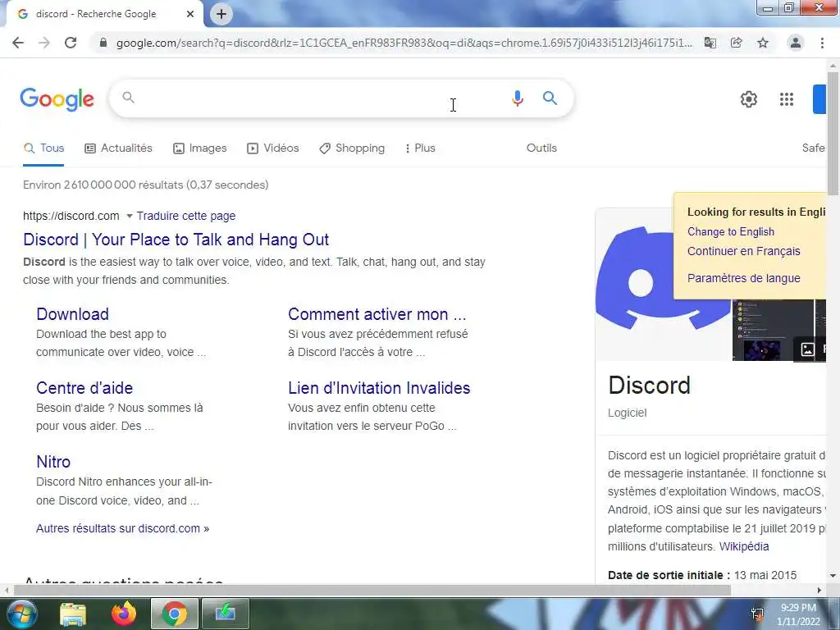840x630 pixels.
Task: Click the scroll right arrow of horizontal scrollbar
Action: [x=819, y=591]
